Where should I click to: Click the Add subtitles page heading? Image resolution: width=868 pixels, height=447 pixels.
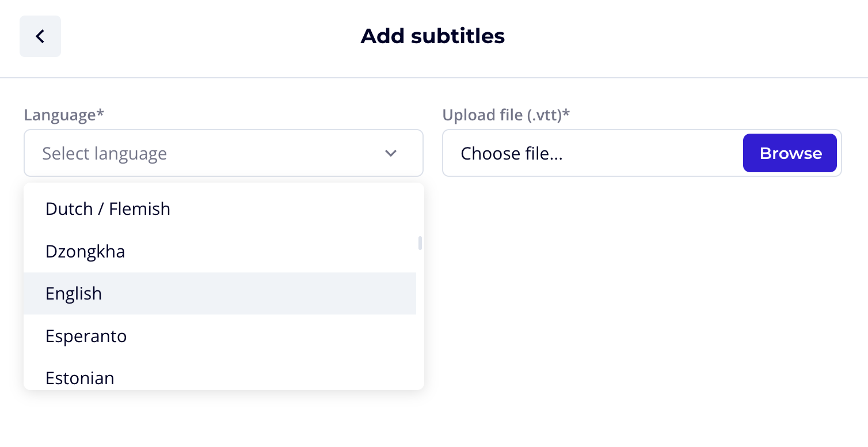(433, 36)
